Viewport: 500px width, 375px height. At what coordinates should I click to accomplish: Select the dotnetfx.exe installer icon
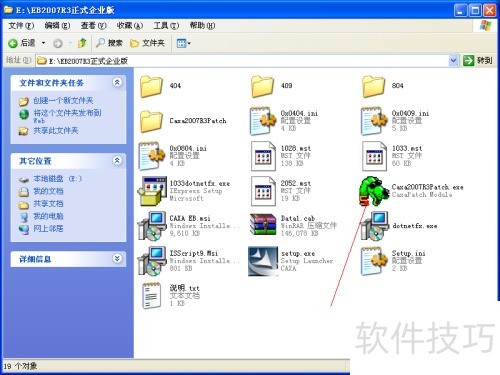[x=375, y=226]
